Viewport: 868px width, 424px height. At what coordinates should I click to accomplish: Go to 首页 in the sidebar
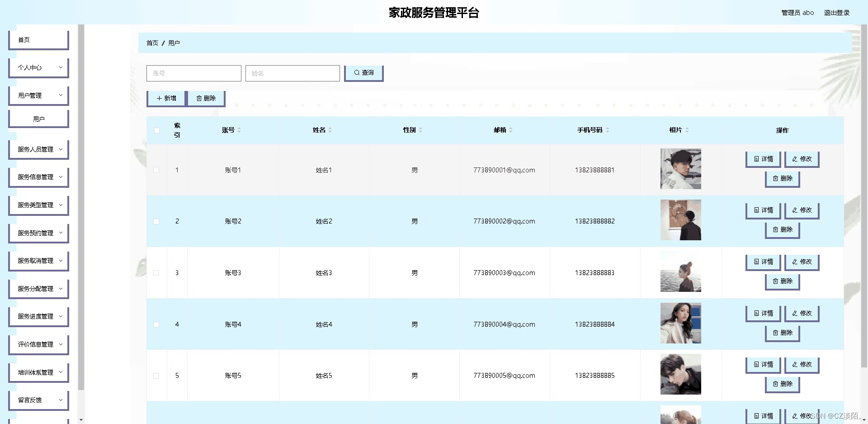[38, 40]
